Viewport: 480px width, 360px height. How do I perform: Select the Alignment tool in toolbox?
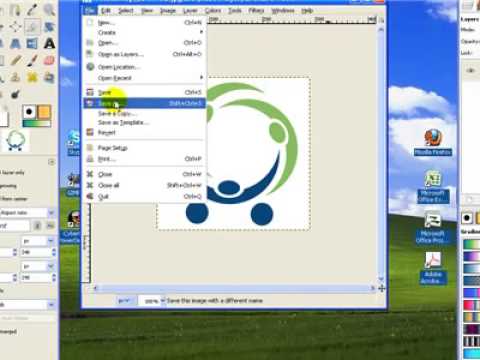point(15,27)
